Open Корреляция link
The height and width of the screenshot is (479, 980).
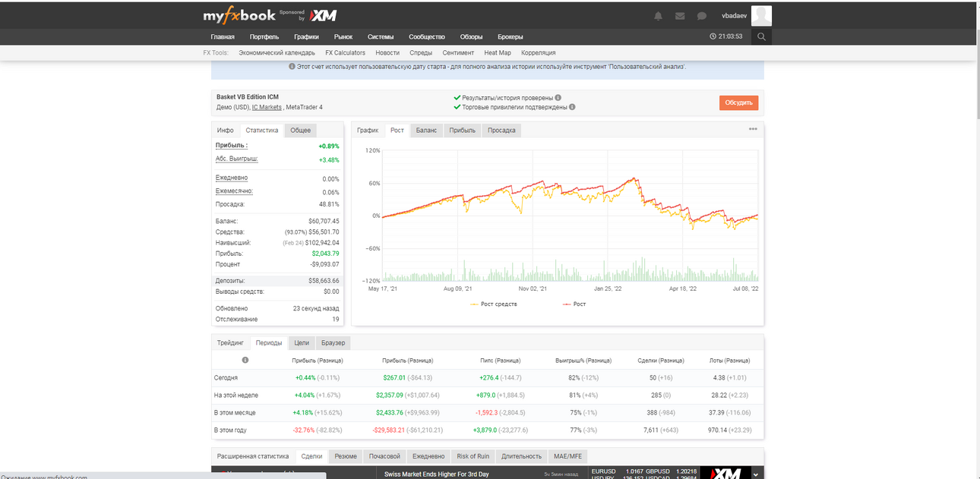coord(539,53)
